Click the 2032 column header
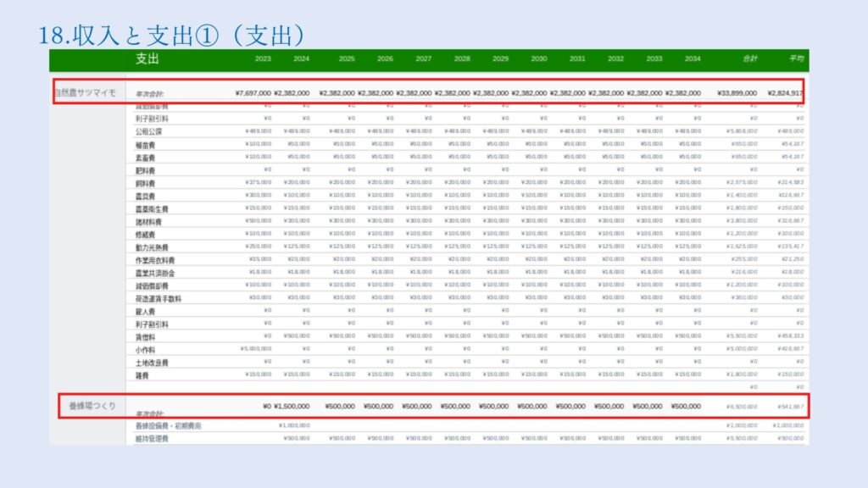 [615, 58]
